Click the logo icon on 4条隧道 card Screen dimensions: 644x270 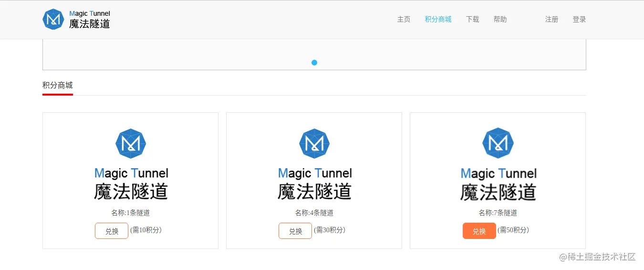[314, 143]
